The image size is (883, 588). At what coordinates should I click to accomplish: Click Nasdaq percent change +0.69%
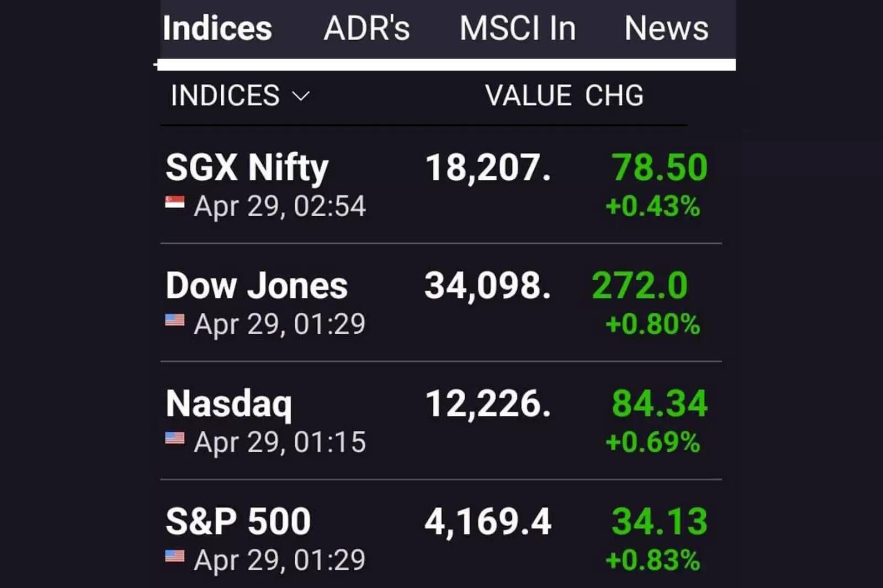click(653, 442)
